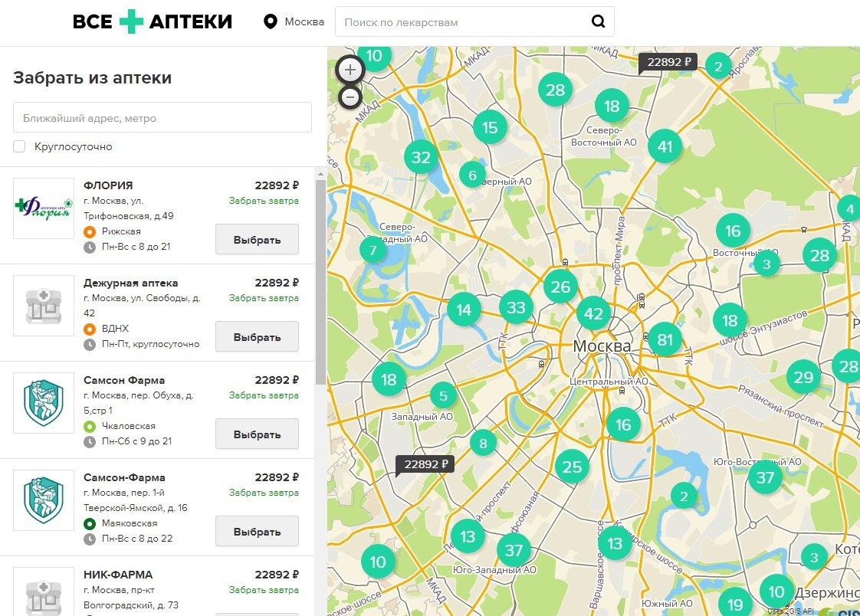Open map cluster marker 14

[464, 310]
